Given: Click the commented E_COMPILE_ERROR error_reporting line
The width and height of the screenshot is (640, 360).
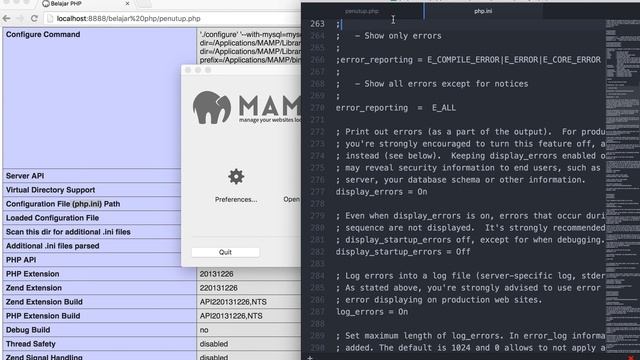Looking at the screenshot, I should [x=468, y=60].
